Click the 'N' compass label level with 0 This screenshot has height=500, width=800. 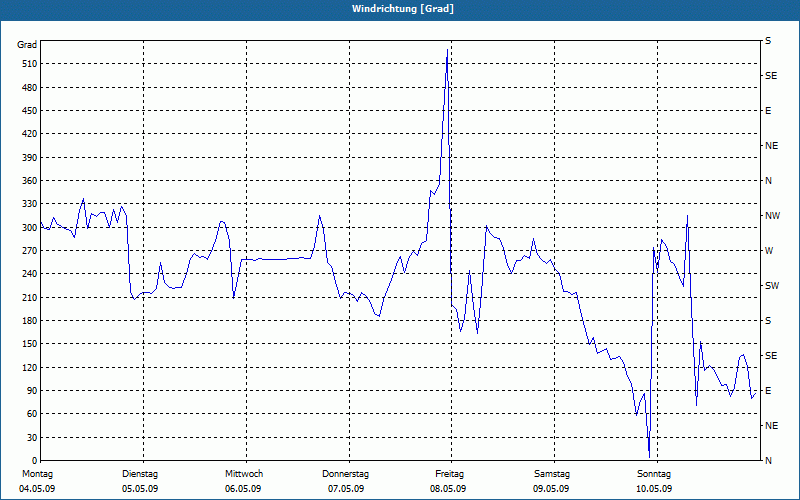coord(768,461)
